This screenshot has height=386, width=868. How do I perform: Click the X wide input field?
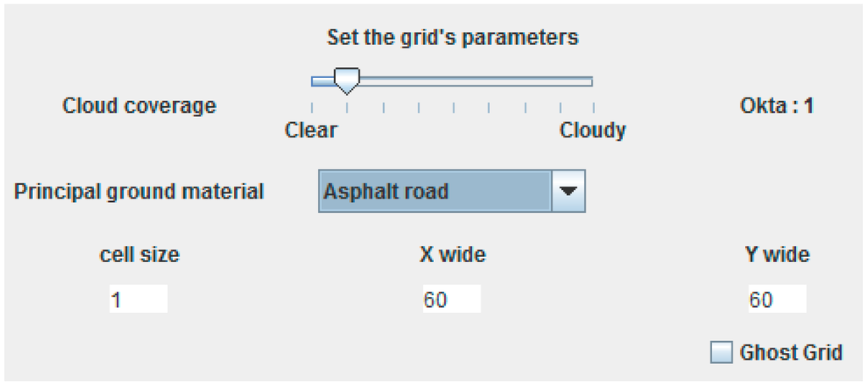(452, 299)
